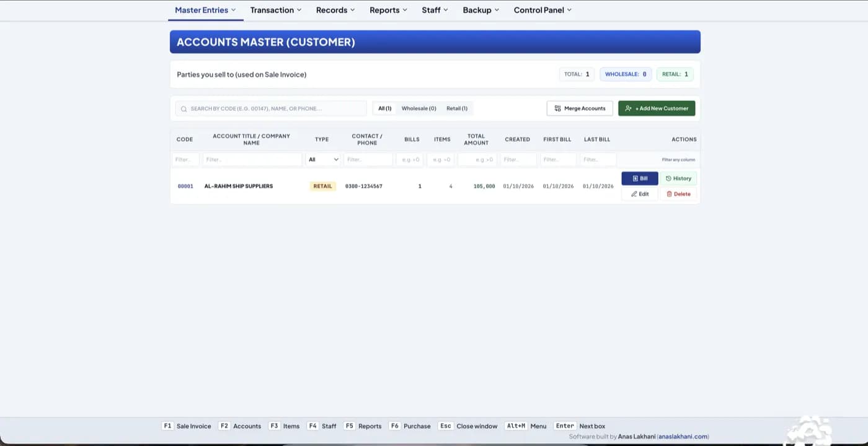Click Add New Customer button

[x=657, y=108]
